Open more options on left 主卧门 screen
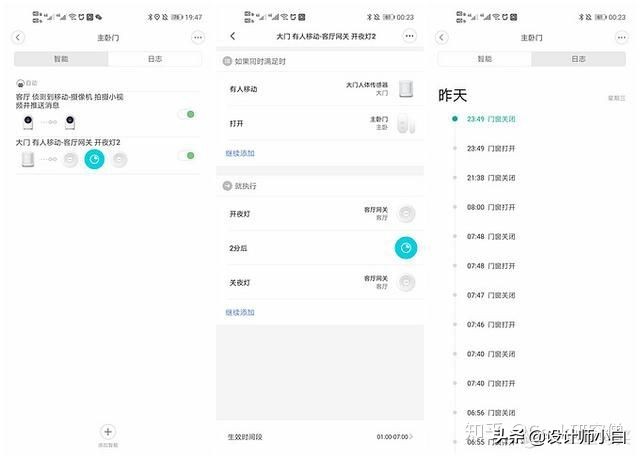Screen dimensions: 640x458 [198, 38]
